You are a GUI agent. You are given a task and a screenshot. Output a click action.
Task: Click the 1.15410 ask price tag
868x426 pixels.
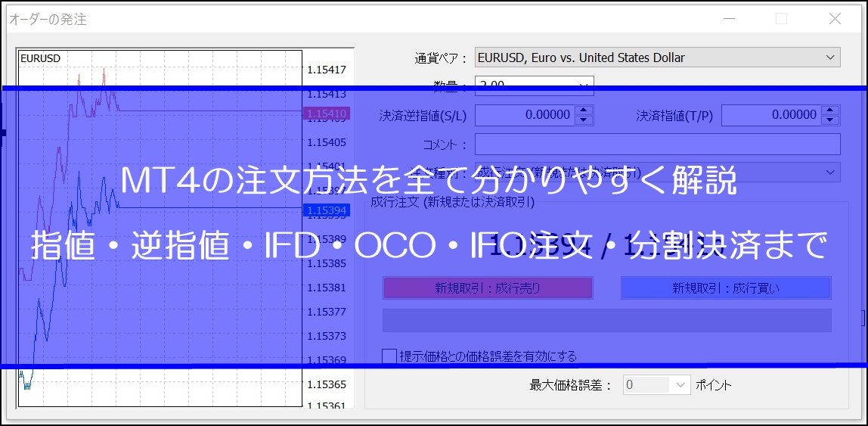[327, 114]
